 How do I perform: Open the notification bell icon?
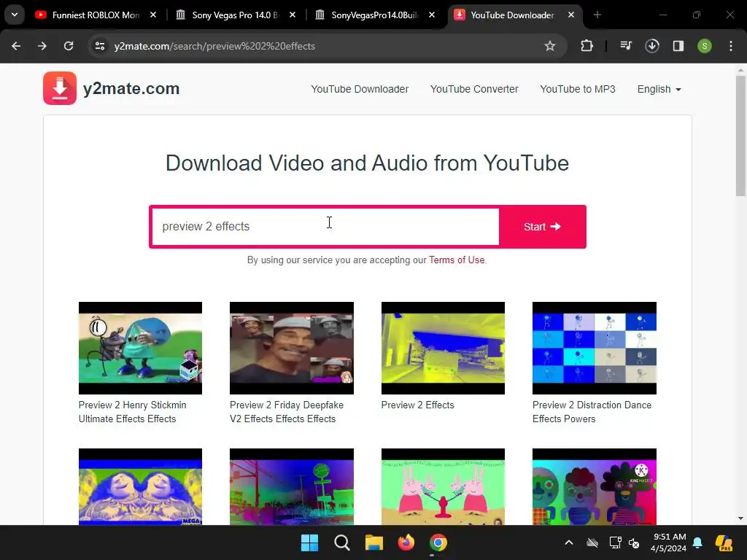[x=697, y=542]
